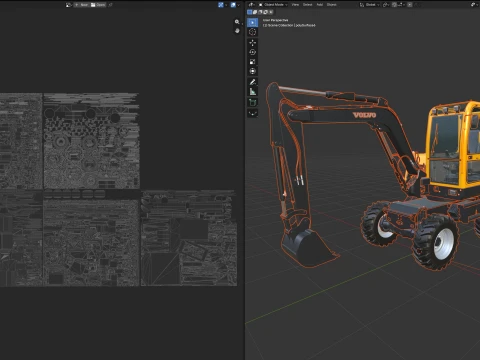Click the zoom magnifier in image editor

point(237,22)
